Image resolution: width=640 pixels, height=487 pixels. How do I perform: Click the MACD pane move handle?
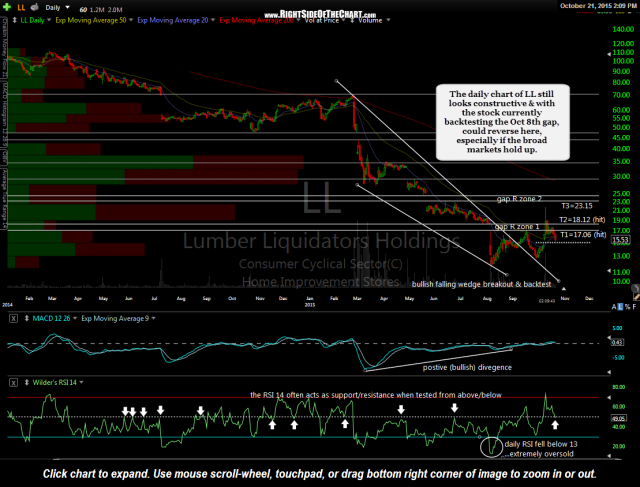tap(27, 318)
